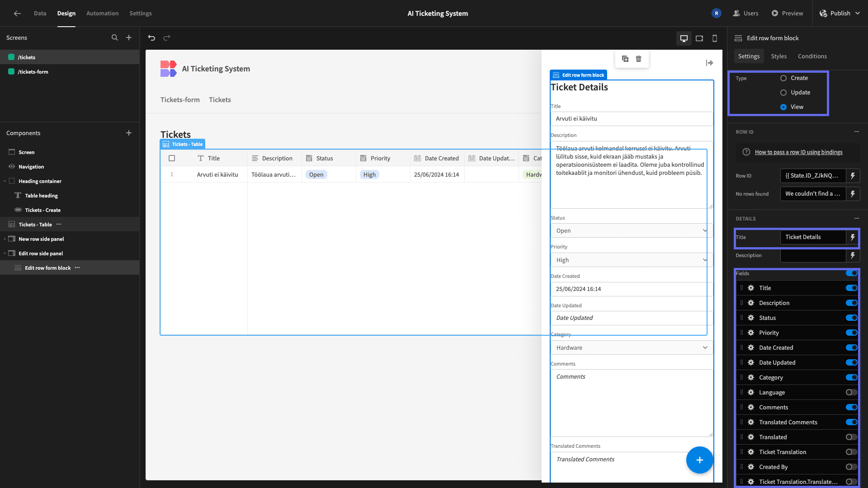Enable the Created By field toggle
The height and width of the screenshot is (488, 868).
852,467
